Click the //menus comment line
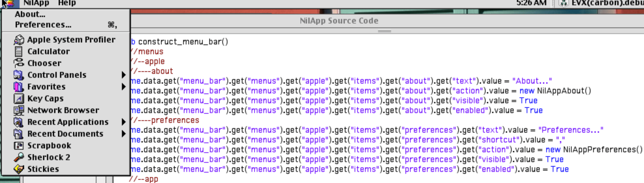The height and width of the screenshot is (183, 644). tap(147, 52)
